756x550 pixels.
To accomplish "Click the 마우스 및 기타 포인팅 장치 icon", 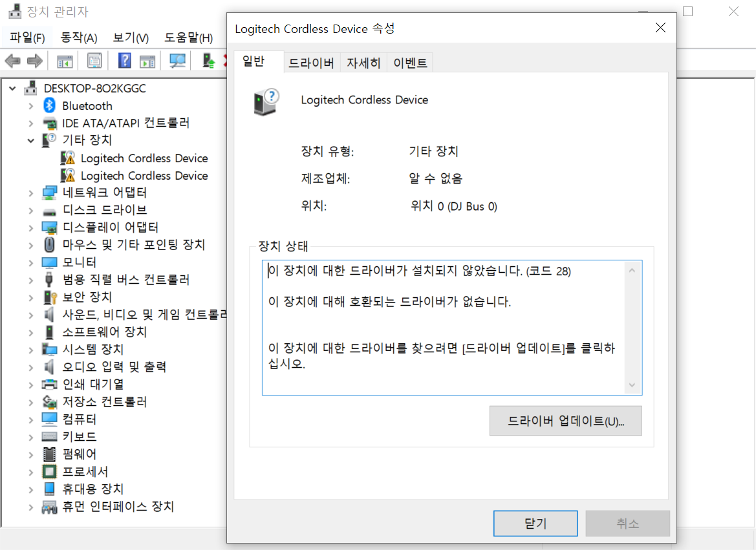I will [x=49, y=245].
